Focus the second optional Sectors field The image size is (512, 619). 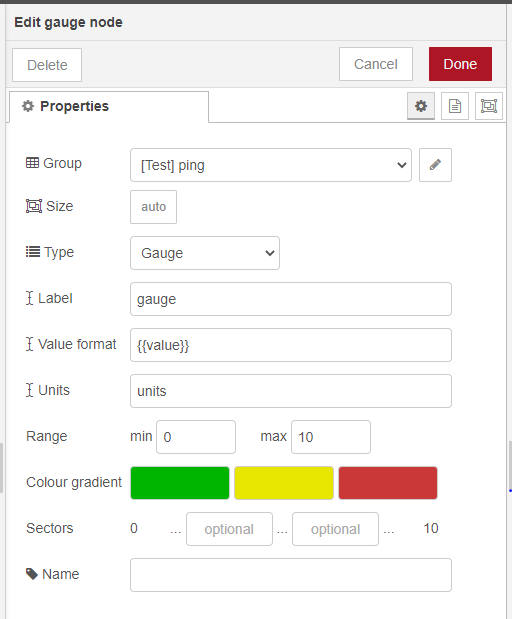(336, 529)
